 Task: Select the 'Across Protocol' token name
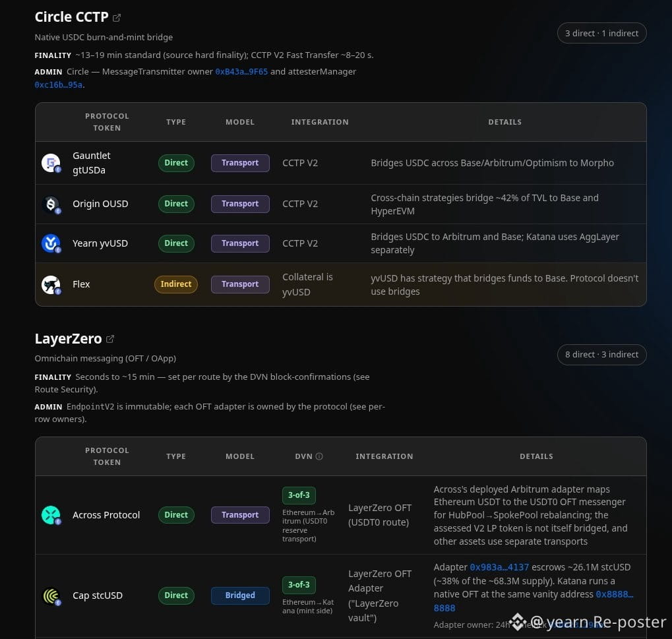point(106,515)
